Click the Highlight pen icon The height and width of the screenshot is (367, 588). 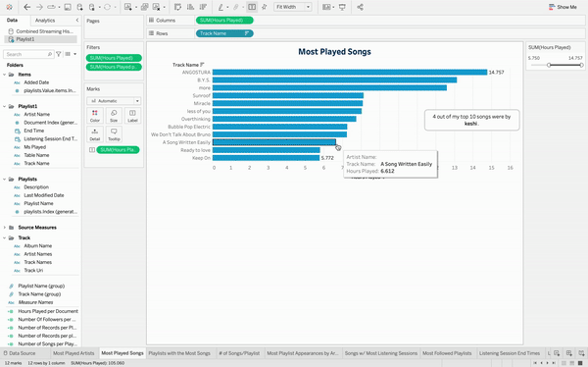(x=220, y=7)
